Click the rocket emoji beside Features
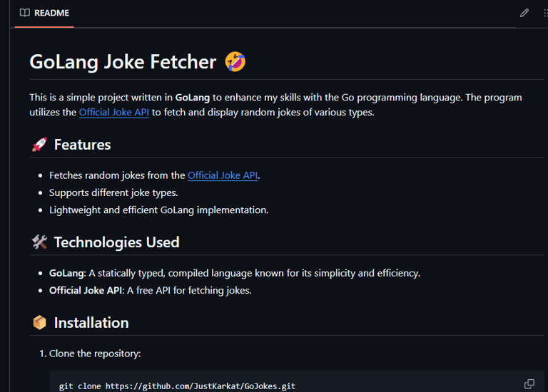This screenshot has width=548, height=392. pyautogui.click(x=39, y=145)
